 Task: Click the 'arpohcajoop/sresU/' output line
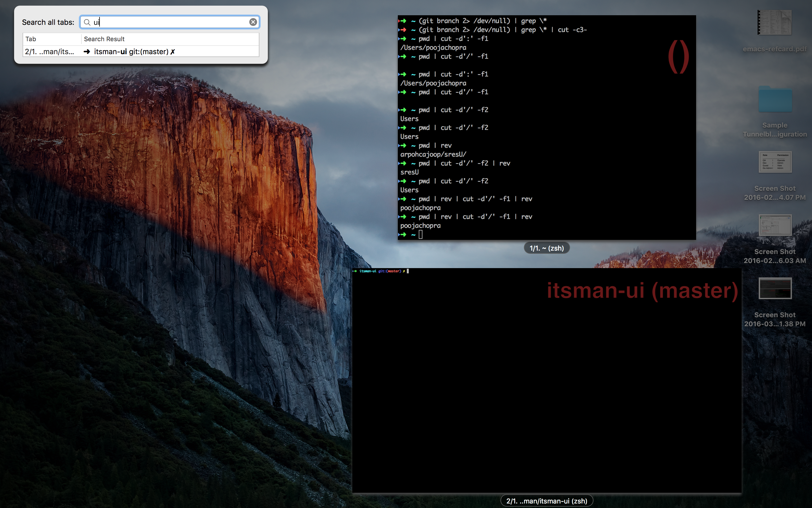point(433,154)
